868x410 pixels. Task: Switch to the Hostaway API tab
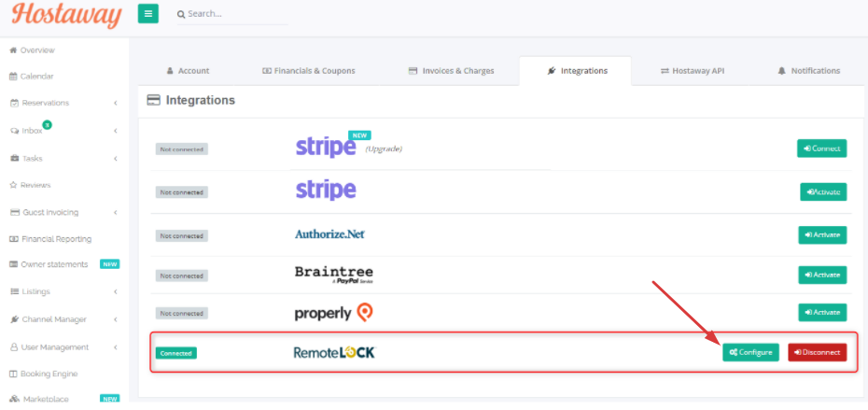[693, 71]
